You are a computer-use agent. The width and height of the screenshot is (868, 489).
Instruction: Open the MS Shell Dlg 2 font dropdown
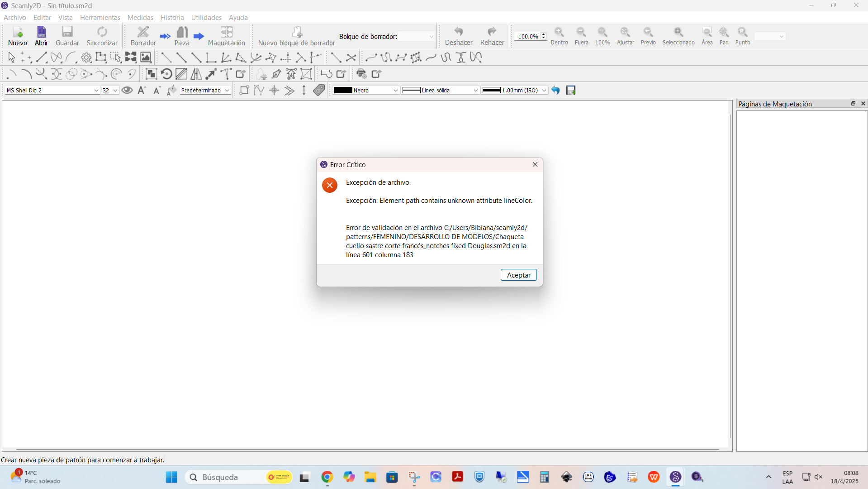click(52, 90)
